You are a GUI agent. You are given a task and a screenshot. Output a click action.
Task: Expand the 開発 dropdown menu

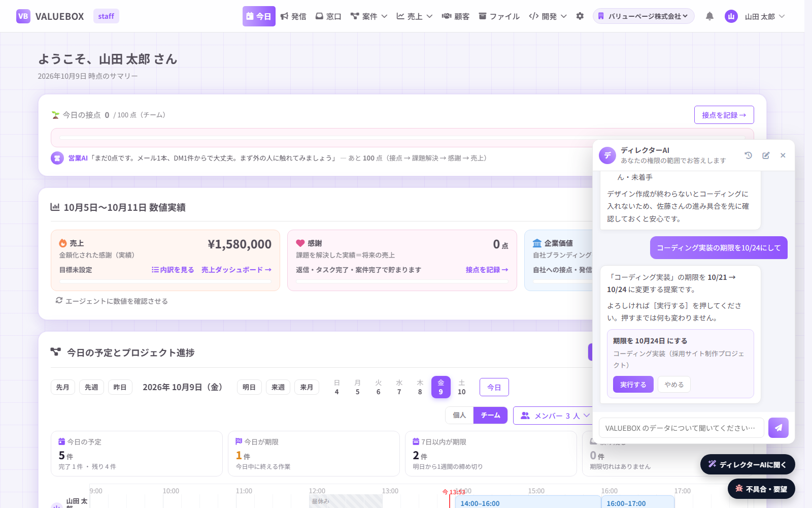[548, 16]
